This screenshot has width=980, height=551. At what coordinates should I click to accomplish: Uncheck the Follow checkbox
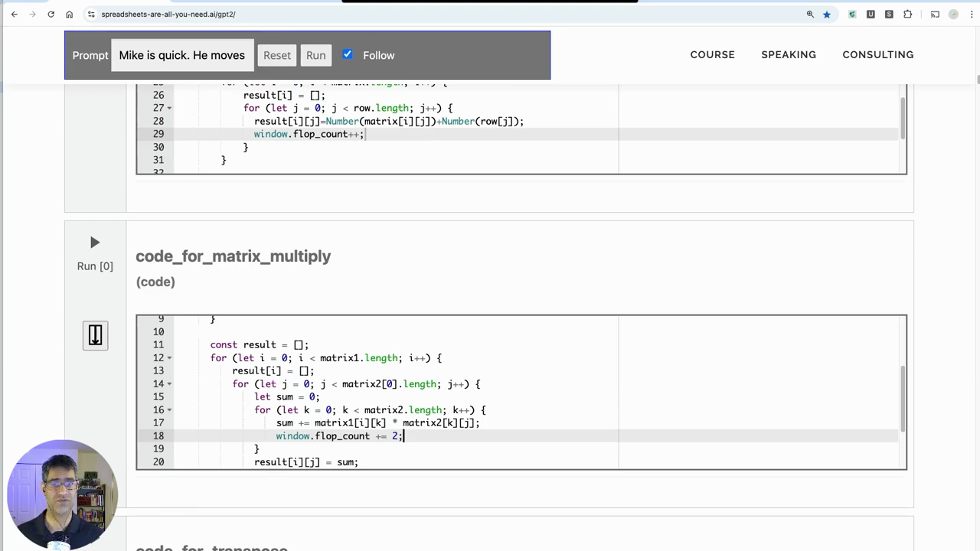tap(348, 54)
